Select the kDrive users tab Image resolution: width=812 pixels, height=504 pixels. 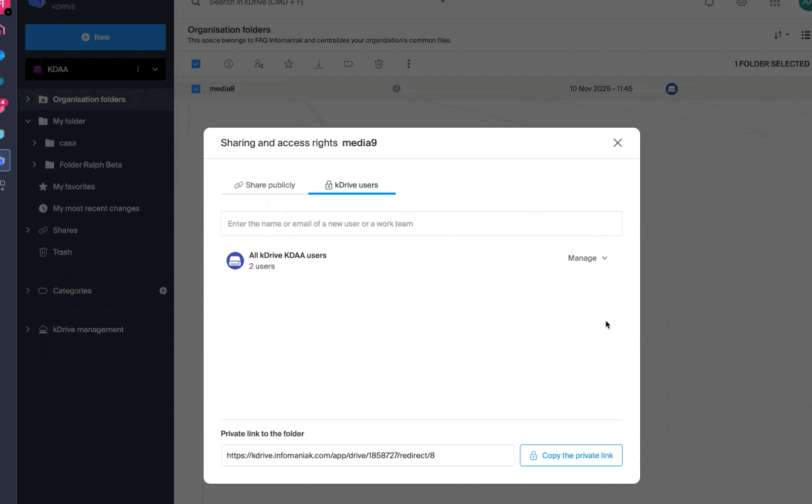[x=351, y=185]
